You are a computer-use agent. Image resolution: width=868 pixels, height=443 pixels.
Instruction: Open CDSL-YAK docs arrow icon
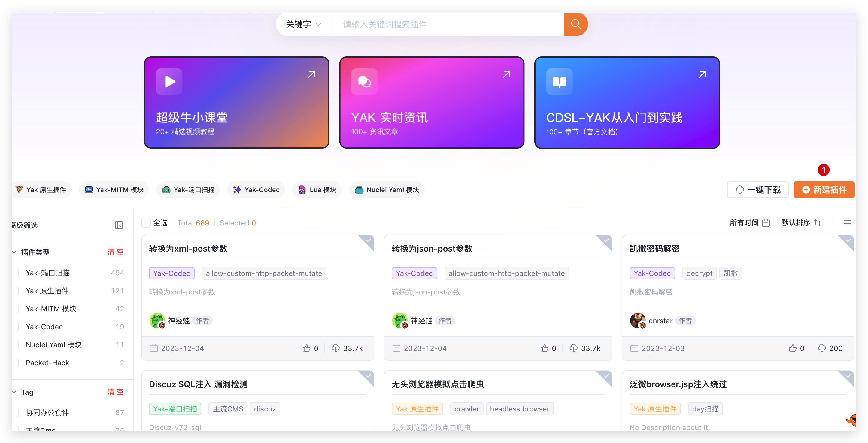702,74
